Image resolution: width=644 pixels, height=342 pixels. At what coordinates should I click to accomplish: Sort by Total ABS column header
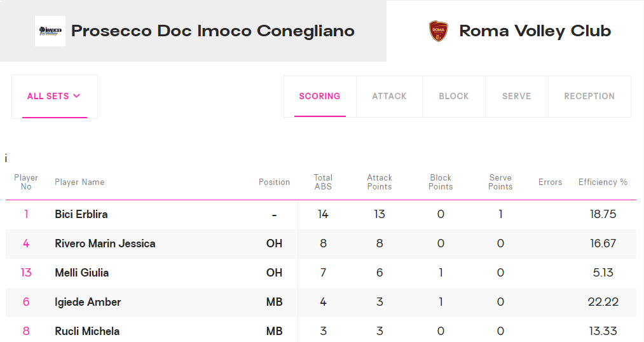[x=323, y=182]
